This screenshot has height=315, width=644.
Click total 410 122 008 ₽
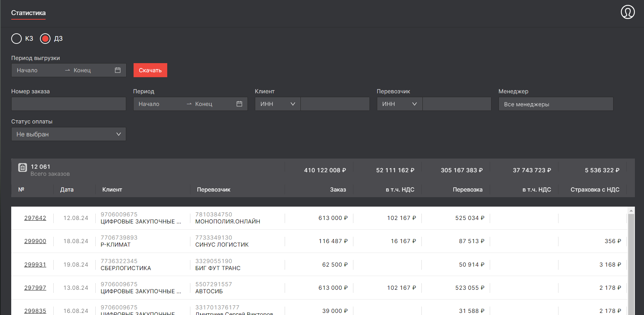(325, 170)
